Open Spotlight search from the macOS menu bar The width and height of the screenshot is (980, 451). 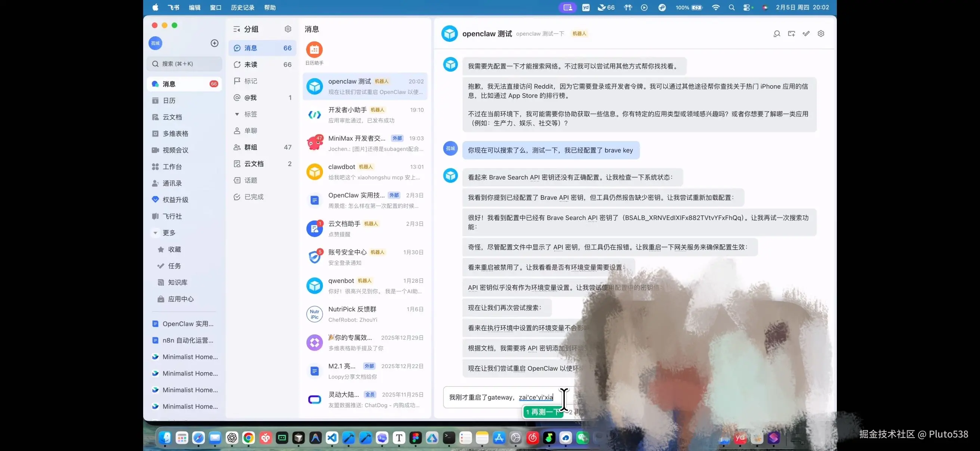pyautogui.click(x=731, y=7)
